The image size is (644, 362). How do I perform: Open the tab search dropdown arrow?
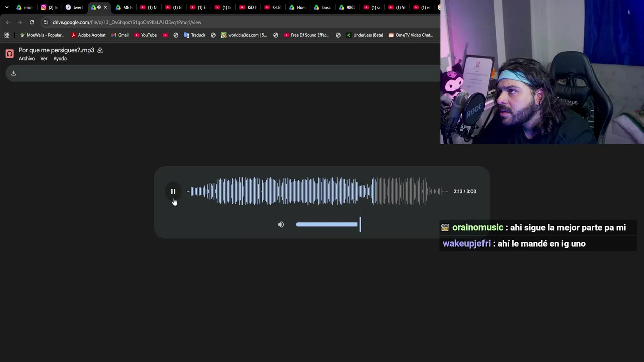pos(6,7)
